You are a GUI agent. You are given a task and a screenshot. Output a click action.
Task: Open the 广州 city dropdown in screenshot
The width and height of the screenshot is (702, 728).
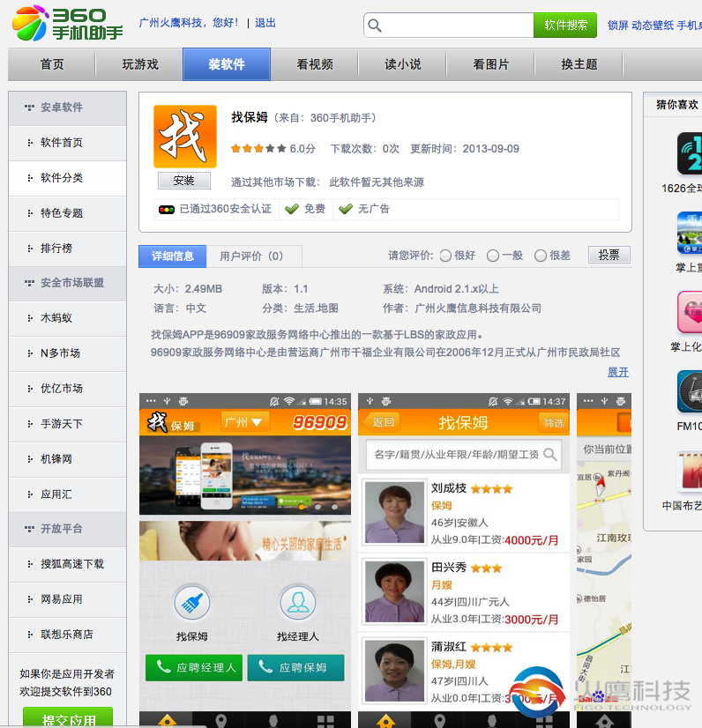(x=244, y=422)
